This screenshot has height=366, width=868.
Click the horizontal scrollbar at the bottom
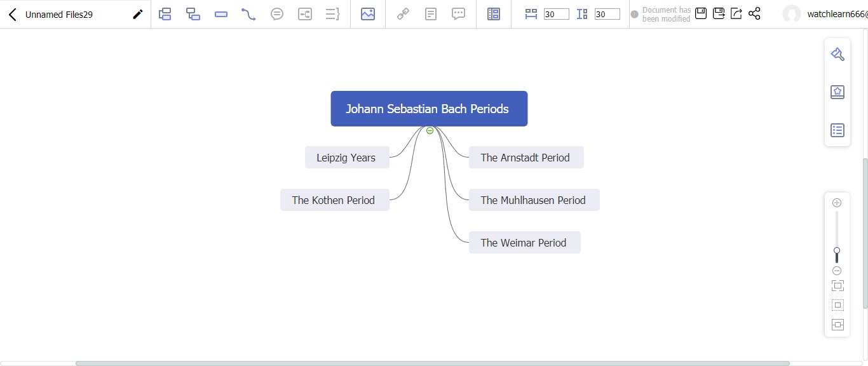point(432,363)
